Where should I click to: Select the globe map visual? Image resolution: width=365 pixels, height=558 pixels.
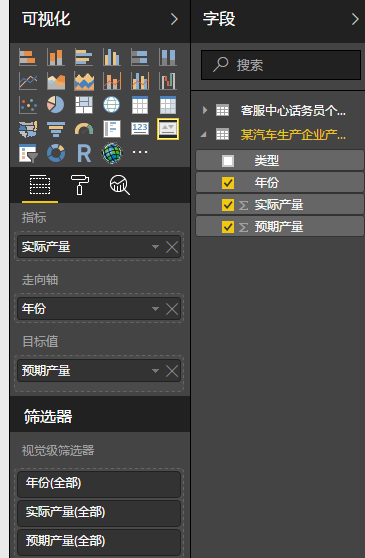coord(112,105)
